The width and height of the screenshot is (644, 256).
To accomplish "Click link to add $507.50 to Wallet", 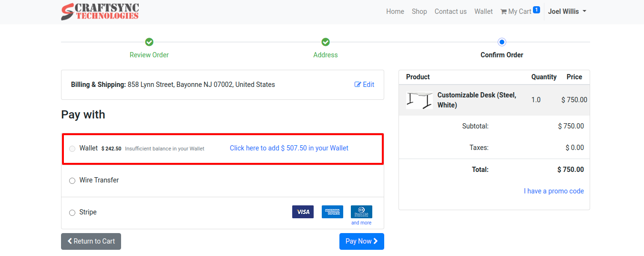I will tap(289, 148).
